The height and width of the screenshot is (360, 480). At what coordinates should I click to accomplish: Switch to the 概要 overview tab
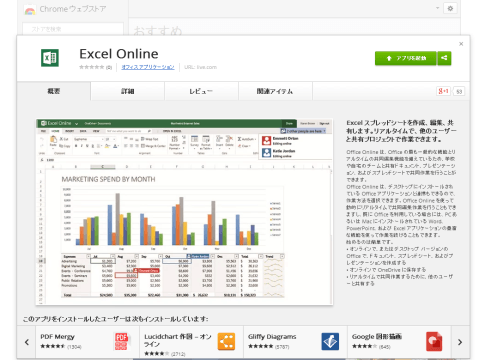coord(54,91)
